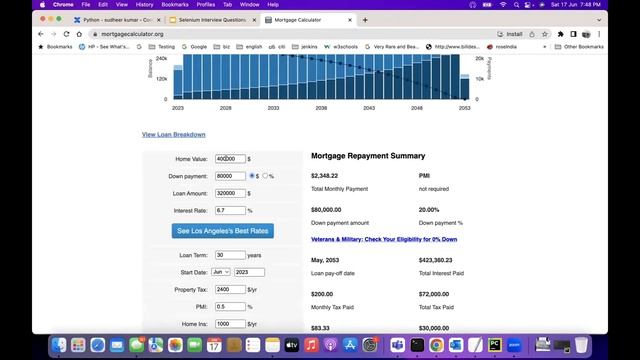
Task: Open the Chrome extensions puzzle icon
Action: 560,34
